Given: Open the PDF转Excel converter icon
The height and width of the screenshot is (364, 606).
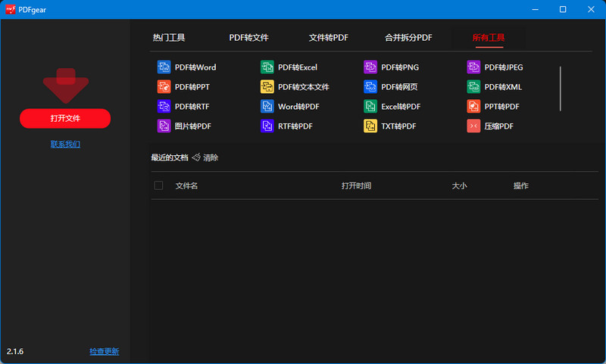Looking at the screenshot, I should (267, 67).
